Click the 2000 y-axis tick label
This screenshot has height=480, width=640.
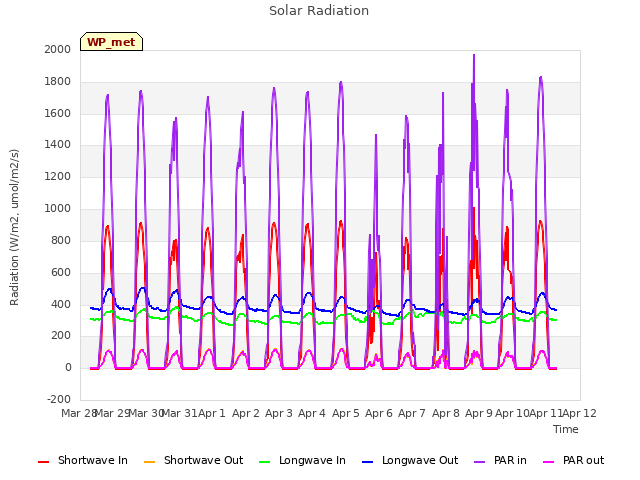[x=58, y=49]
